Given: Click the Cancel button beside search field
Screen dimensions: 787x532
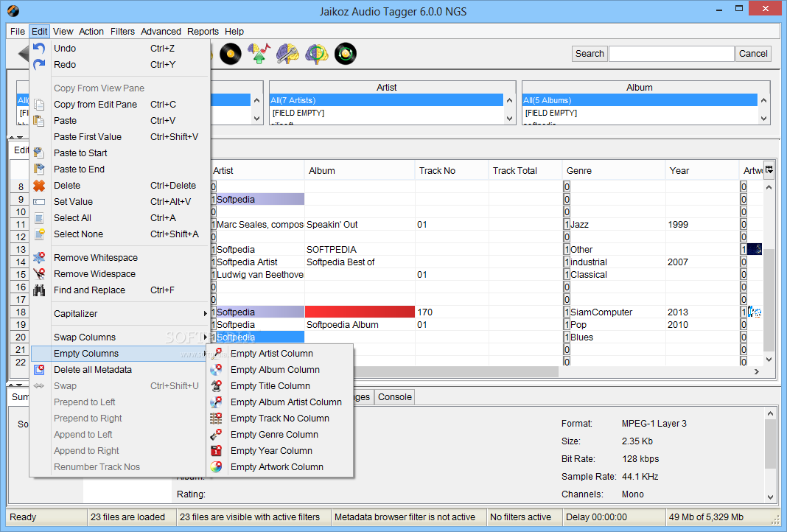Looking at the screenshot, I should (x=753, y=54).
